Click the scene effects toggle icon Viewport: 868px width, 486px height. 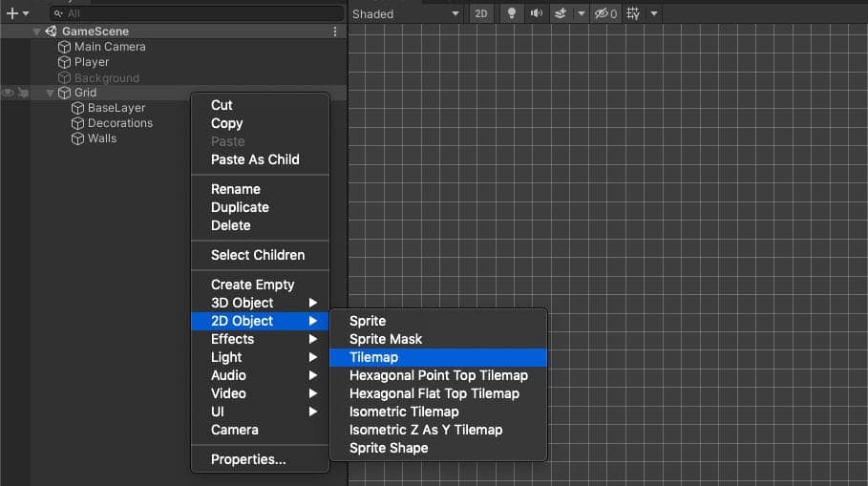pos(561,13)
